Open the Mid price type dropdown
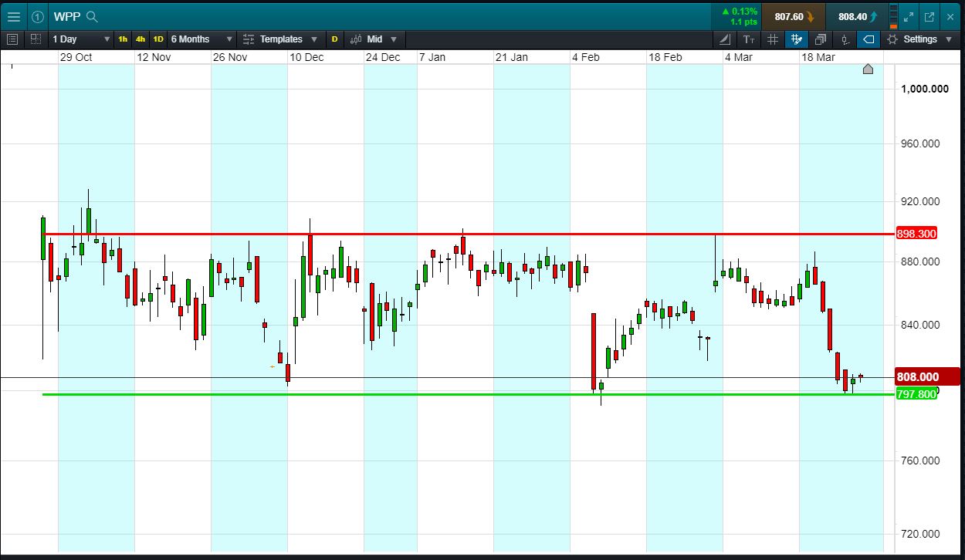Image resolution: width=965 pixels, height=560 pixels. coord(374,39)
